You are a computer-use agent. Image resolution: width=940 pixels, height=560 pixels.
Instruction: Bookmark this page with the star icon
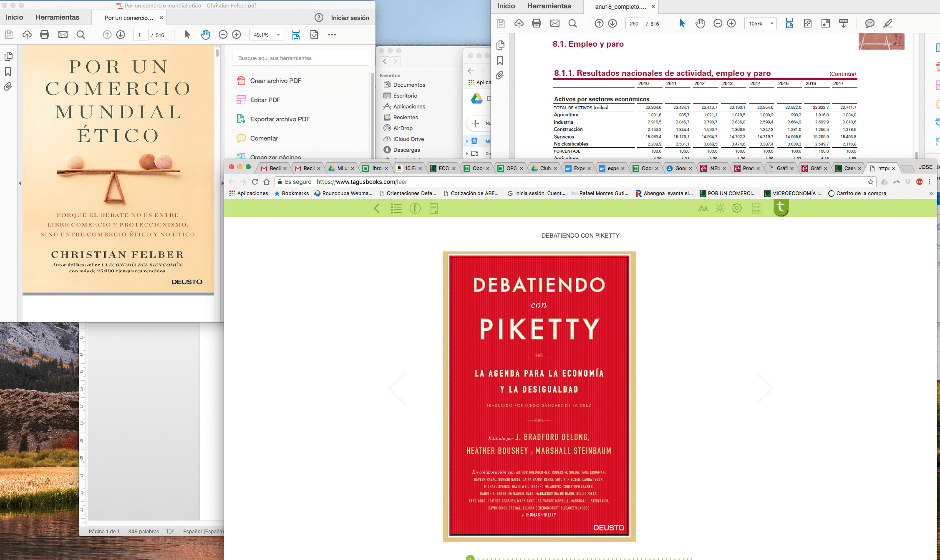[x=871, y=182]
